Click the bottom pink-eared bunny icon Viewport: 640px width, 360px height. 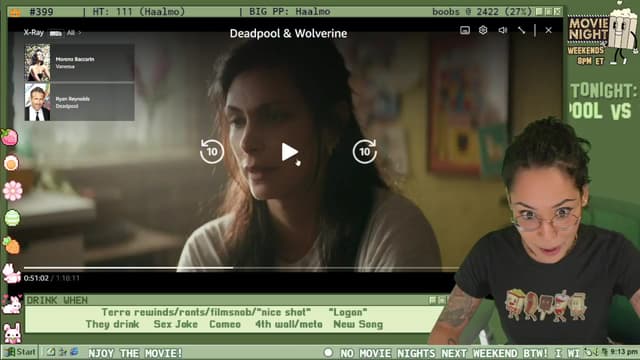[x=12, y=333]
